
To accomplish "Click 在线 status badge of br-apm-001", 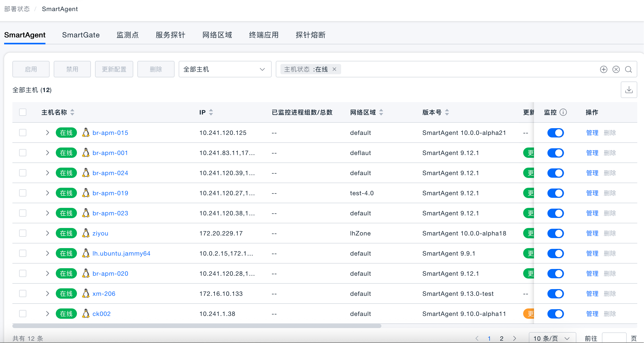I will [x=66, y=153].
